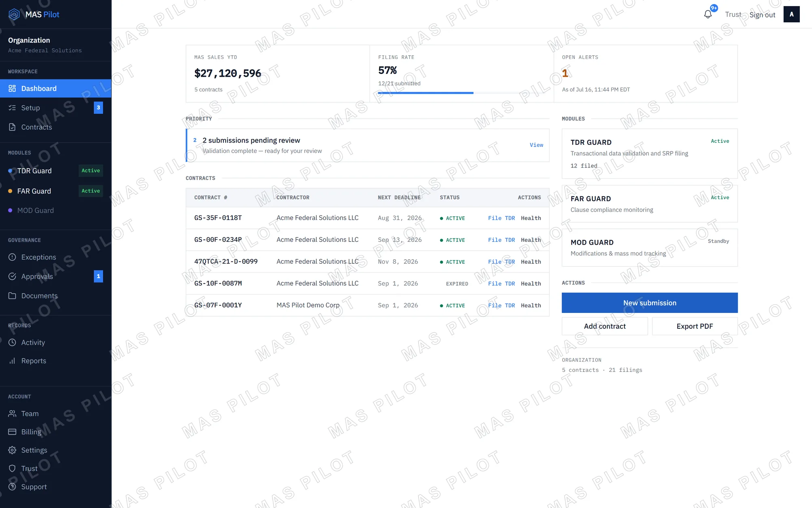812x508 pixels.
Task: Click Health for GS-35F-0118T
Action: 531,218
